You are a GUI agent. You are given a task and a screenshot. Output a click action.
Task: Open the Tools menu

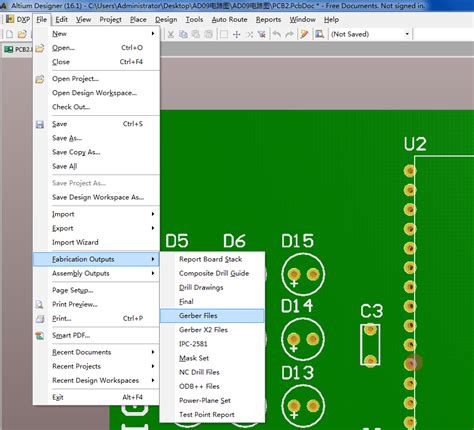tap(194, 20)
